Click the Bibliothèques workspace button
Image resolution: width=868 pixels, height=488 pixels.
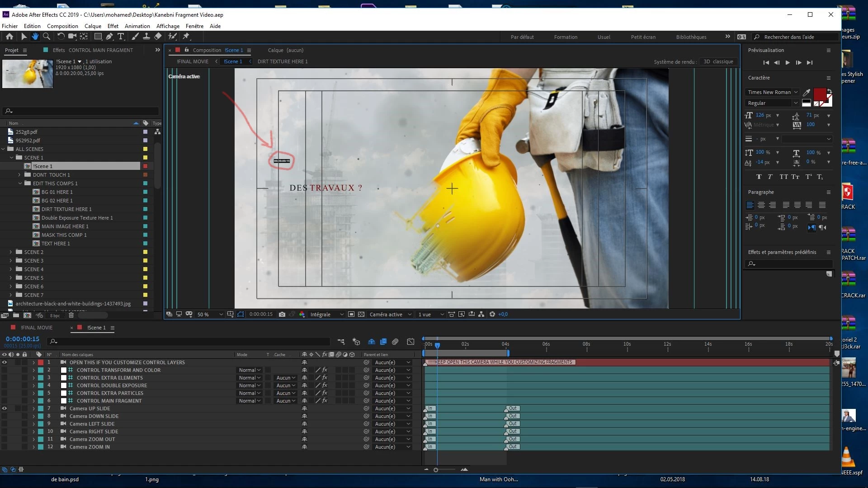[691, 37]
